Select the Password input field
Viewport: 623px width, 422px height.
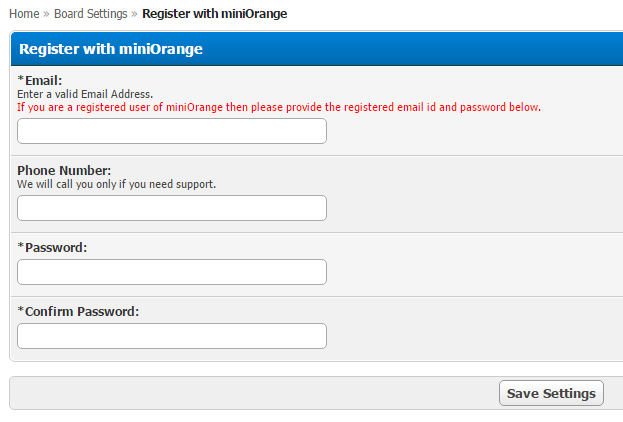coord(172,272)
